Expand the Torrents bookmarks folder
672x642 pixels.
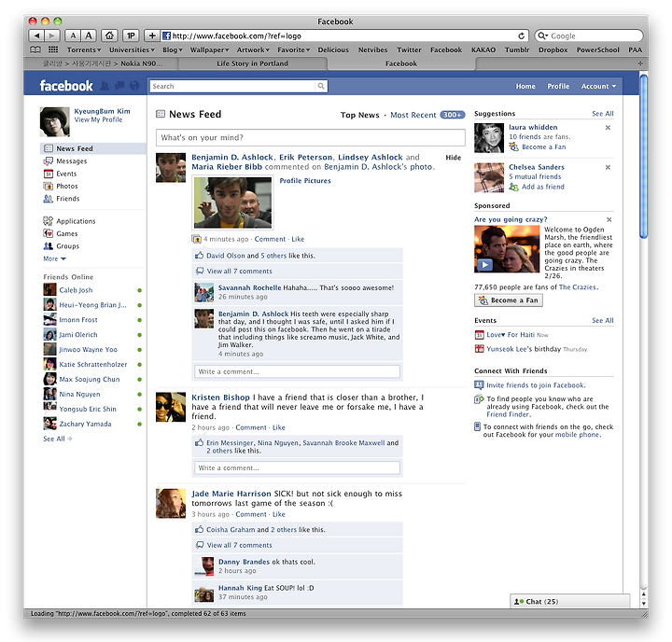click(x=84, y=49)
